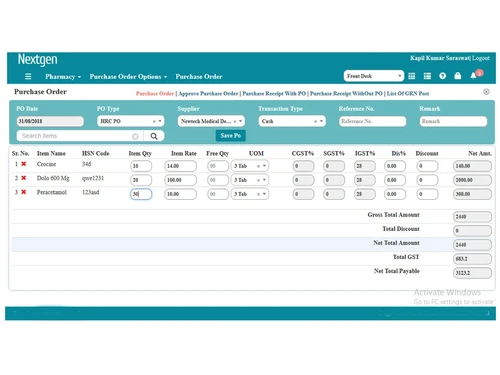Expand the Transaction Type dropdown
The width and height of the screenshot is (500, 375).
[321, 121]
